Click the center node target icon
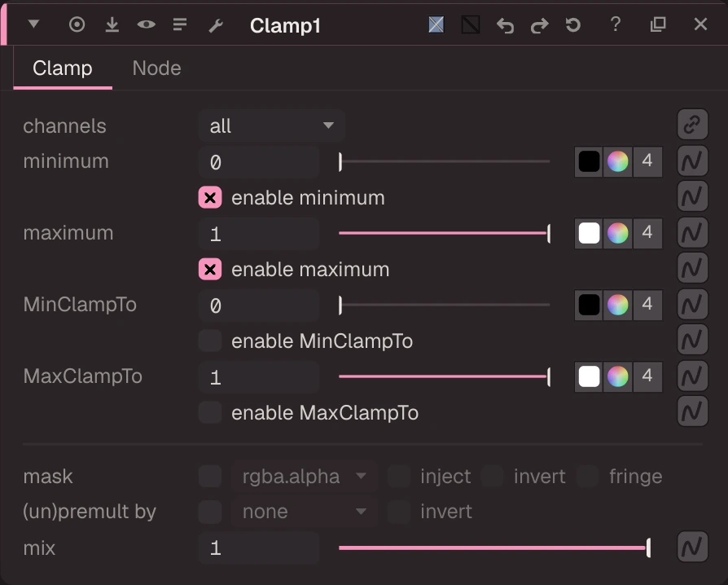 point(77,24)
